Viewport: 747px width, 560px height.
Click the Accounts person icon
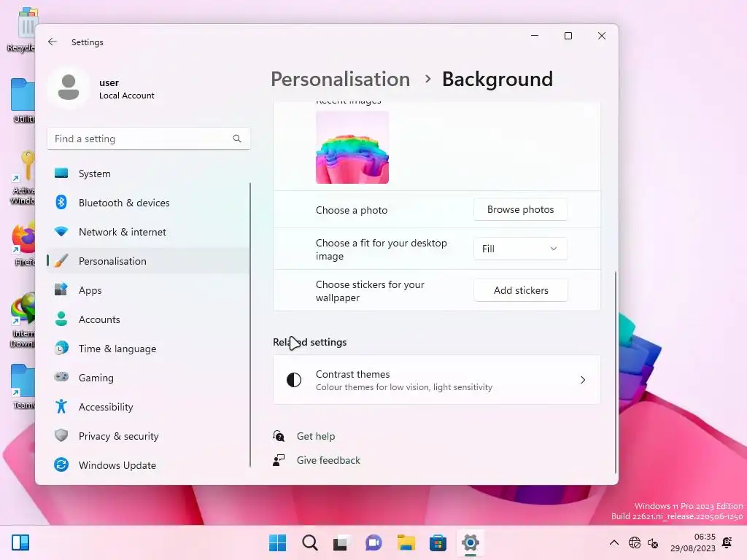61,319
